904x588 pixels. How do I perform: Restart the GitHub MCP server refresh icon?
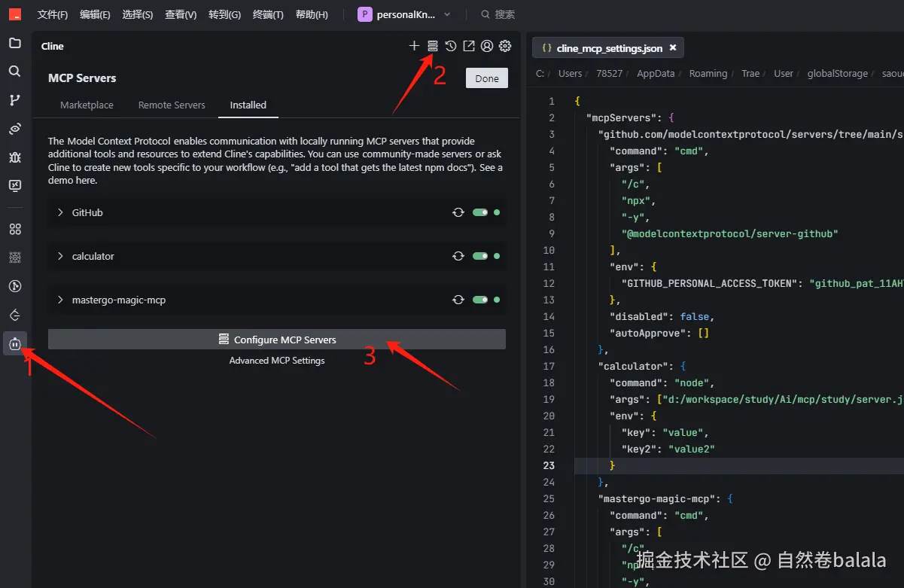click(458, 213)
